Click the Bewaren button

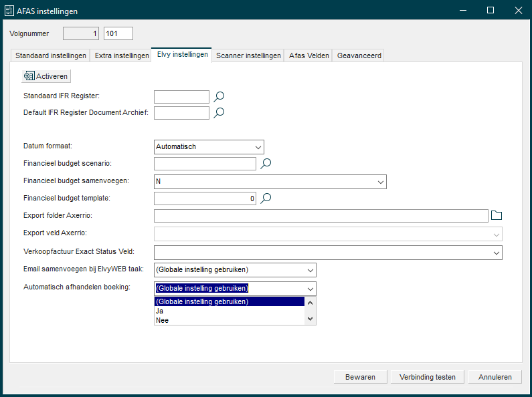pyautogui.click(x=360, y=377)
